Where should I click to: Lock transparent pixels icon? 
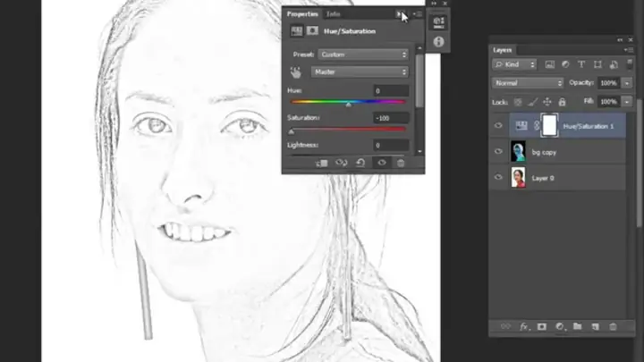click(518, 102)
